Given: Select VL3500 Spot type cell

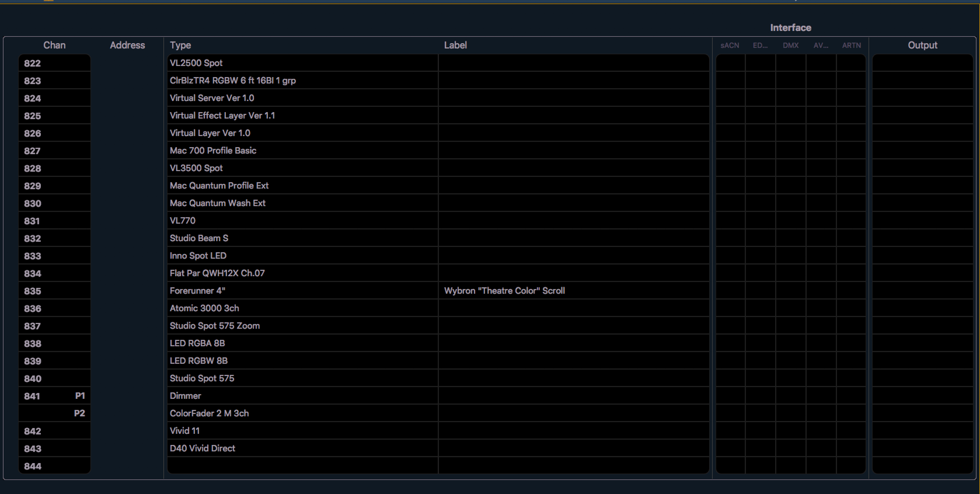Looking at the screenshot, I should tap(302, 168).
